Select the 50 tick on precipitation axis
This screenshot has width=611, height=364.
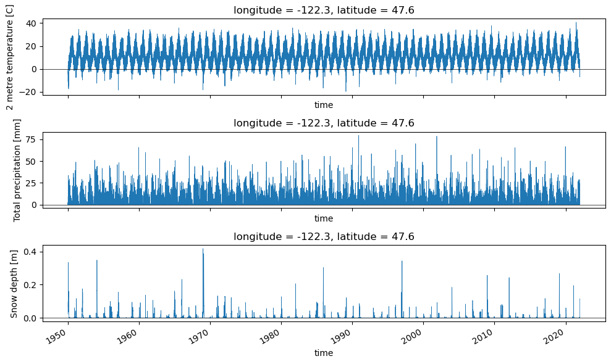click(32, 162)
